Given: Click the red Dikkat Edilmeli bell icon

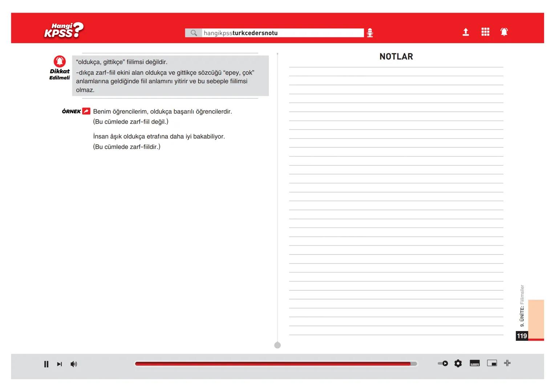Looking at the screenshot, I should pos(60,61).
